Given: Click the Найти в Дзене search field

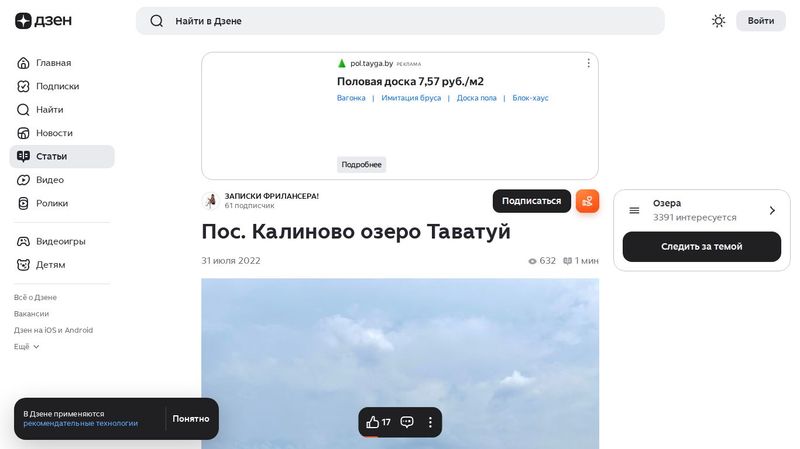Looking at the screenshot, I should pos(400,21).
